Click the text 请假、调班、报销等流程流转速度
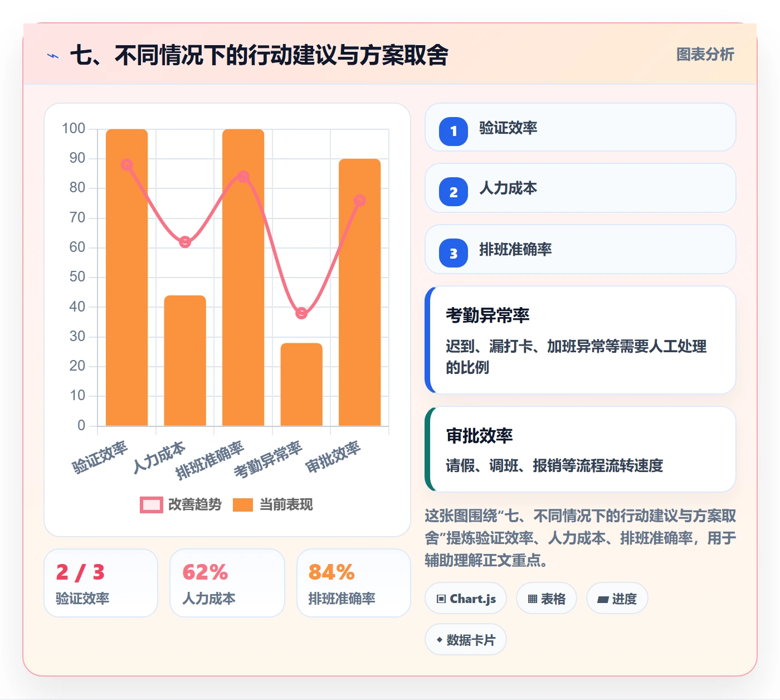Screen dimensions: 780x700 [x=554, y=465]
